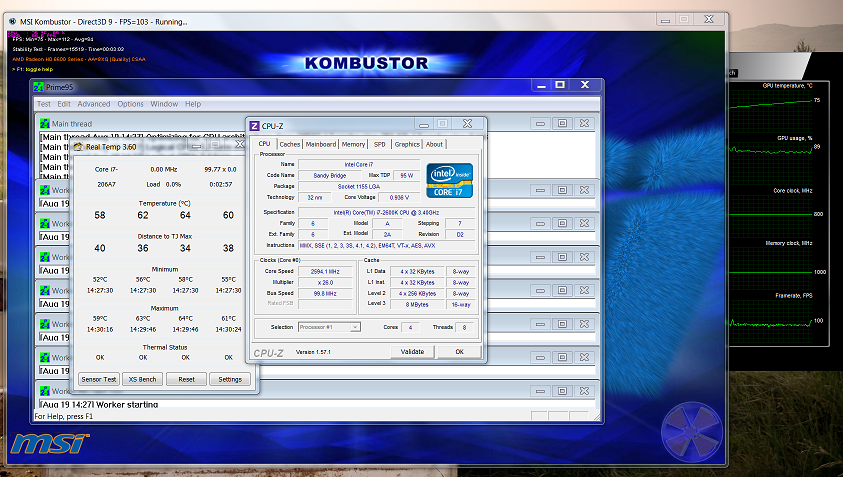Screen dimensions: 843x477
Task: Click the Minimum 52°C value in Real Temp
Action: coord(100,280)
